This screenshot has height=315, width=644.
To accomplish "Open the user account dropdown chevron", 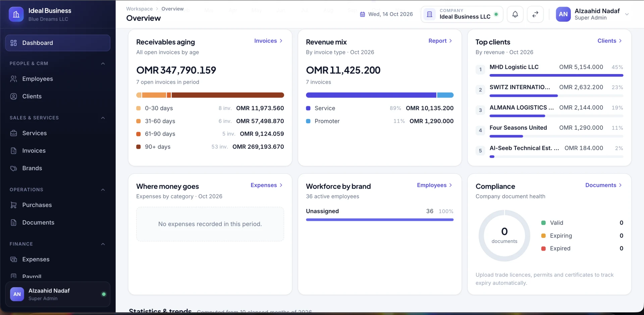I will tap(627, 14).
